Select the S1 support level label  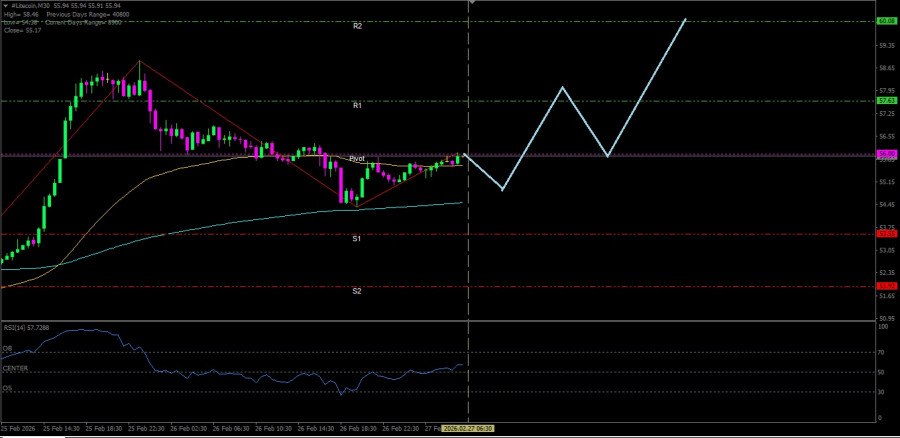pyautogui.click(x=356, y=239)
